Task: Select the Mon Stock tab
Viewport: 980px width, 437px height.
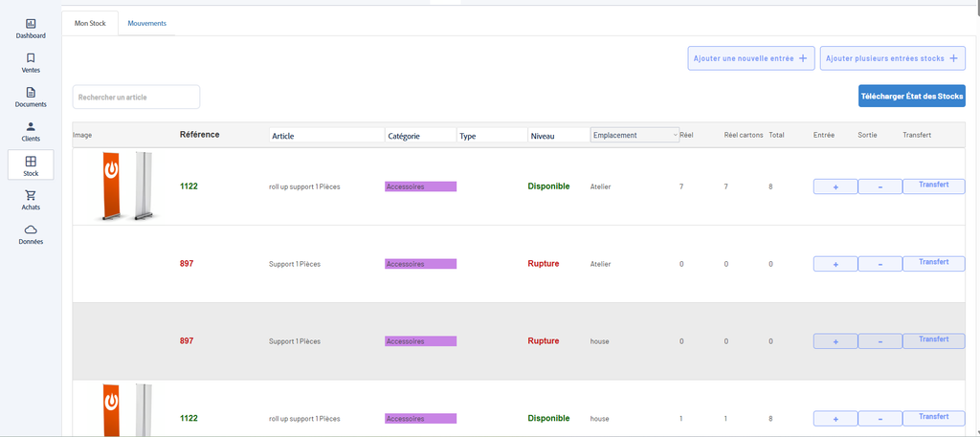Action: click(90, 23)
